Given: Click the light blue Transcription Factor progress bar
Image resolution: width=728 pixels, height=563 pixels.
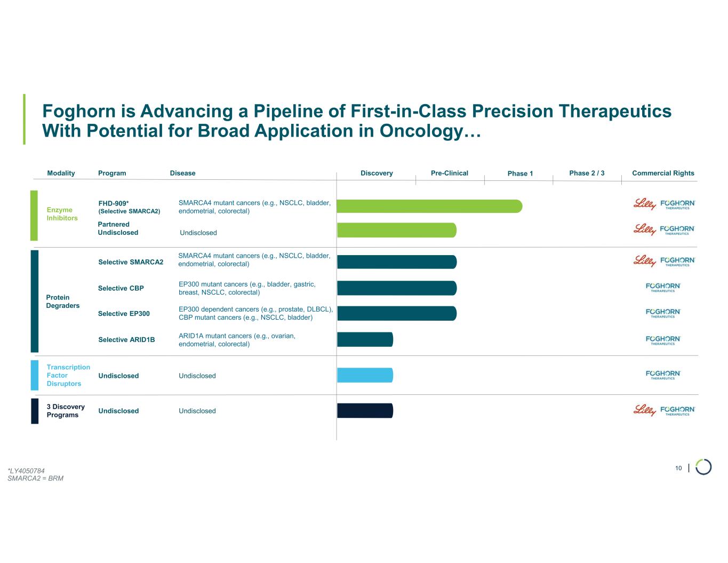Looking at the screenshot, I should tap(365, 375).
